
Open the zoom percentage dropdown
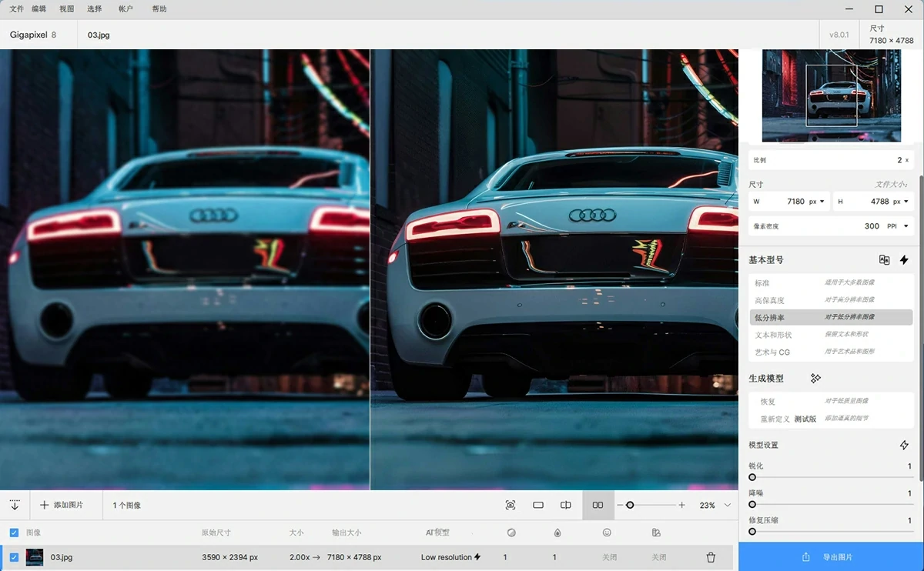[x=727, y=505]
